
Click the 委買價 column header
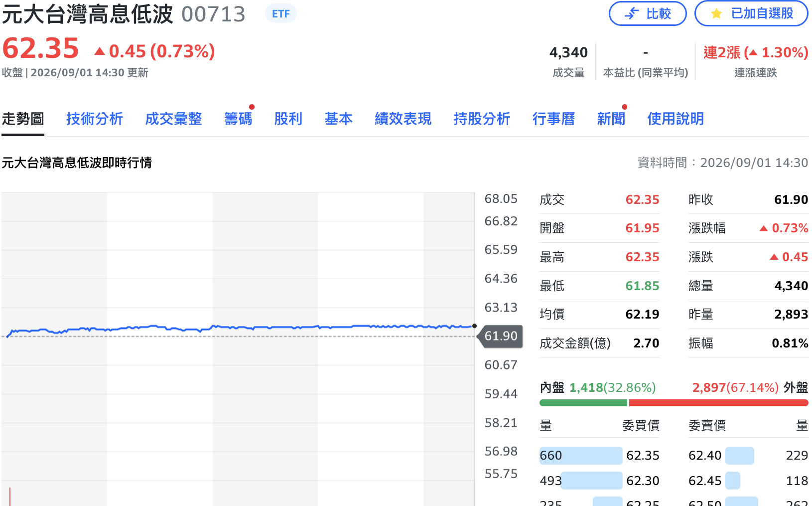(x=641, y=426)
